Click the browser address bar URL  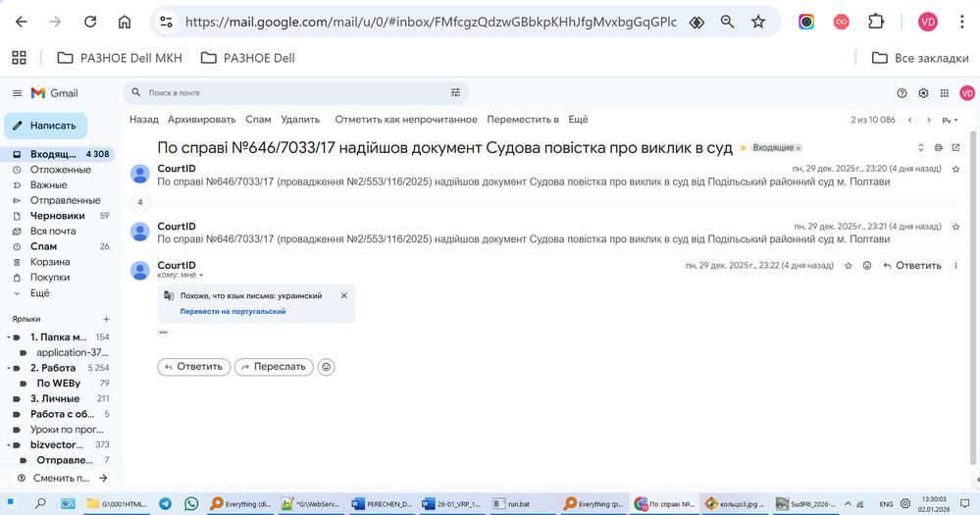pos(431,22)
